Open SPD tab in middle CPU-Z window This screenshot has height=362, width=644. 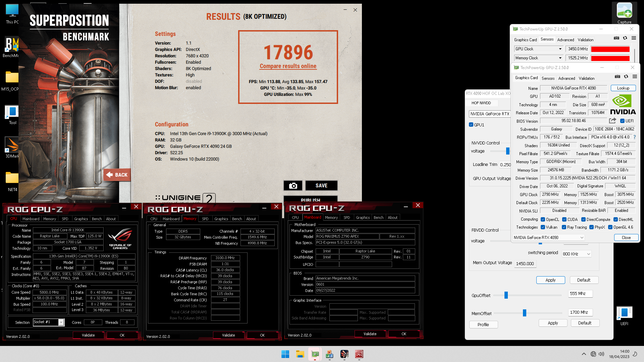205,219
